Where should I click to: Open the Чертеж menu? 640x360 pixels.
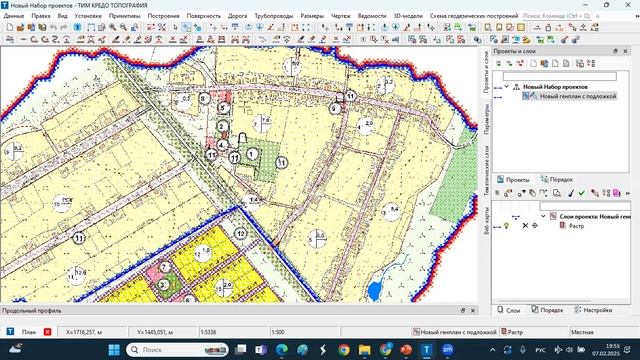coord(340,16)
